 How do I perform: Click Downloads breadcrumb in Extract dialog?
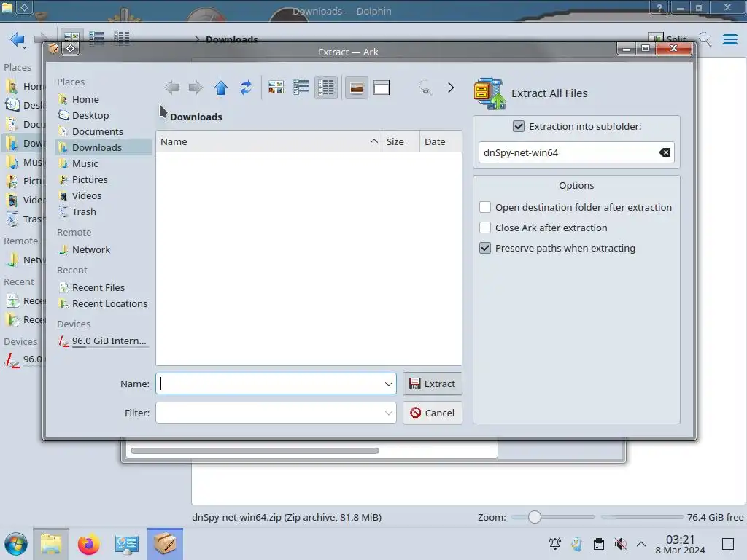coord(196,117)
